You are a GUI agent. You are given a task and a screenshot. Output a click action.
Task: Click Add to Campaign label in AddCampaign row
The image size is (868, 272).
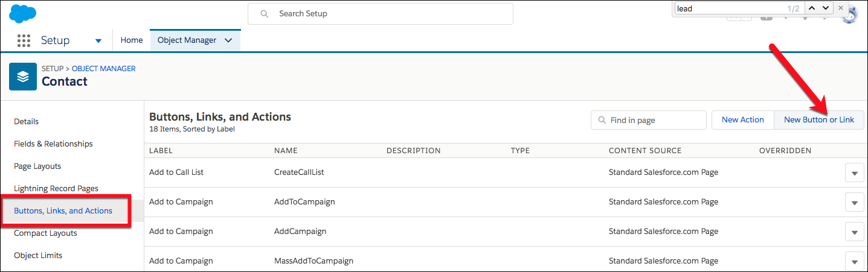point(181,232)
